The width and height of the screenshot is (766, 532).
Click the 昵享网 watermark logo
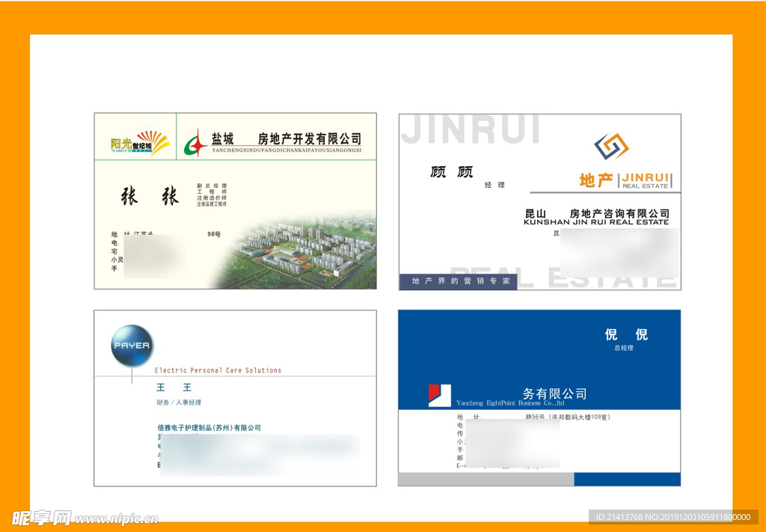tap(41, 517)
